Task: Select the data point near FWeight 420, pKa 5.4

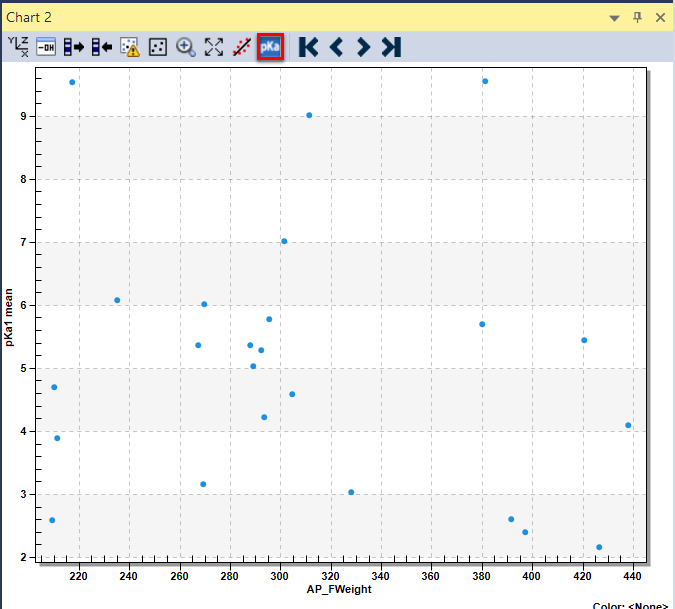Action: click(x=584, y=340)
